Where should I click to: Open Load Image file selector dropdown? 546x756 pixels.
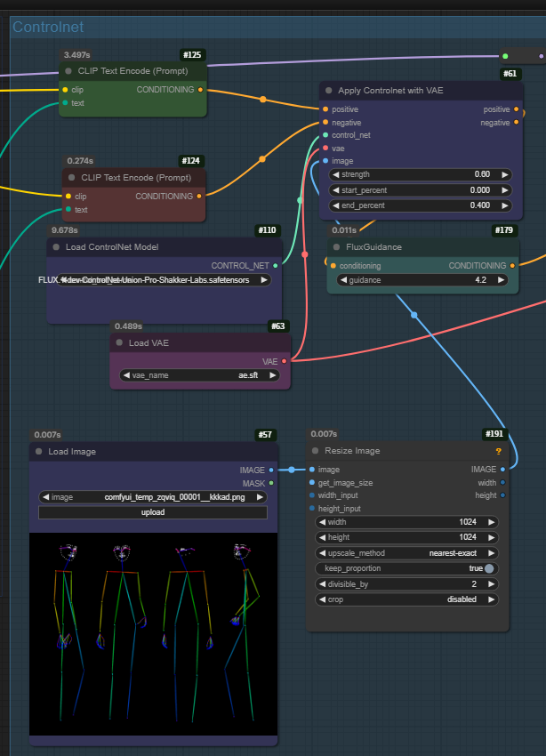tap(153, 497)
